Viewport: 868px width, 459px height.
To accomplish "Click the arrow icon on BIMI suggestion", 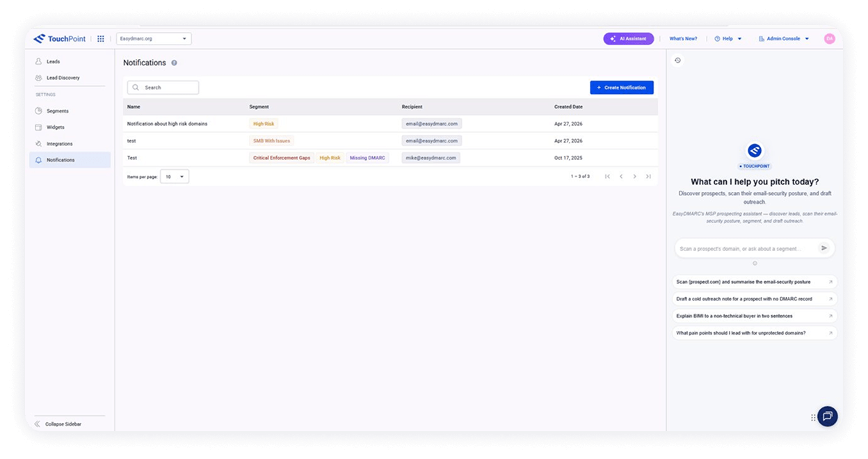I will tap(830, 316).
